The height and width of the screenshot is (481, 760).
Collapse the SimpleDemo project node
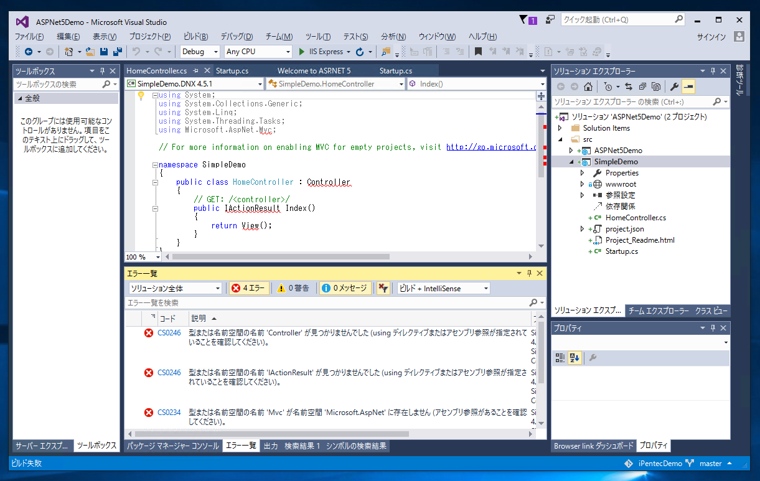coord(571,161)
